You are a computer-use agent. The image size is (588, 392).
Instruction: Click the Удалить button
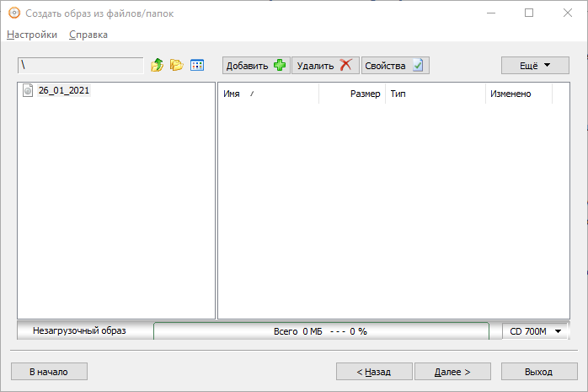click(x=325, y=66)
